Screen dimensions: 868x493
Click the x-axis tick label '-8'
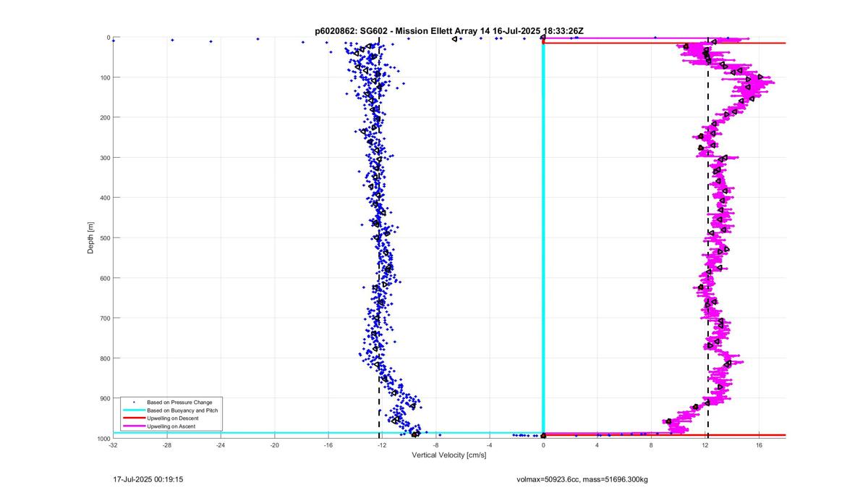pyautogui.click(x=435, y=444)
